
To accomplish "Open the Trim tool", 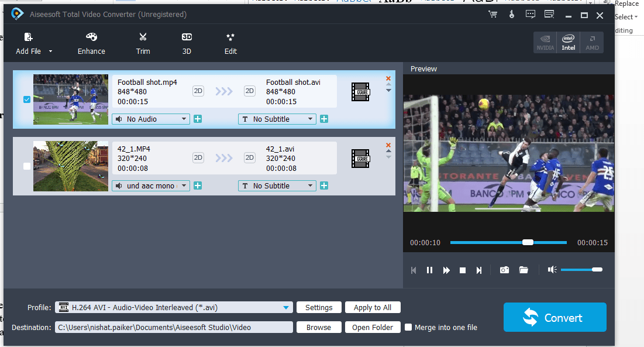I will point(143,43).
